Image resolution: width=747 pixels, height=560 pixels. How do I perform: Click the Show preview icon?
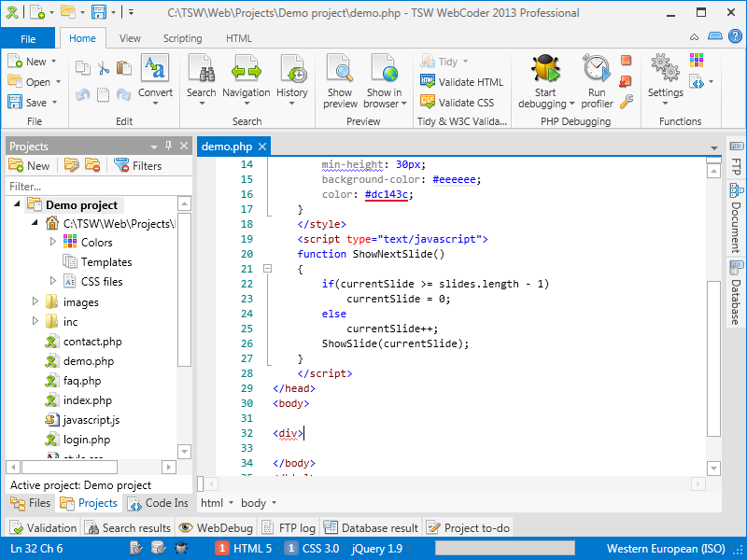click(x=340, y=70)
